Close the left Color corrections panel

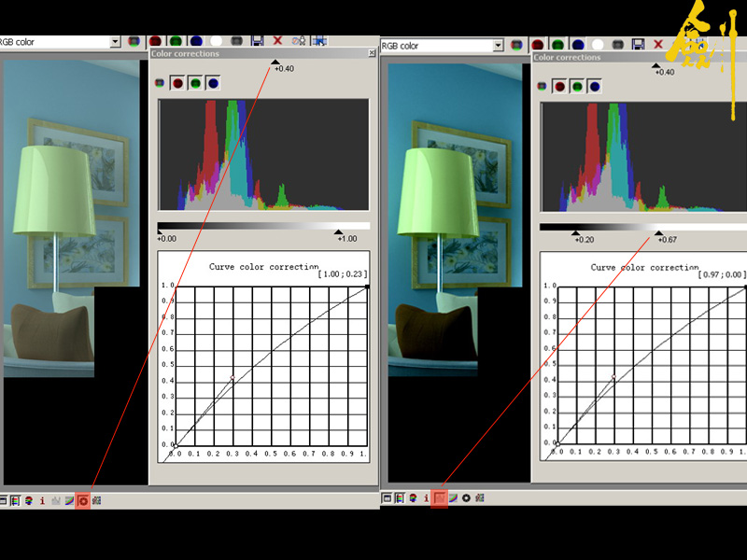click(372, 53)
